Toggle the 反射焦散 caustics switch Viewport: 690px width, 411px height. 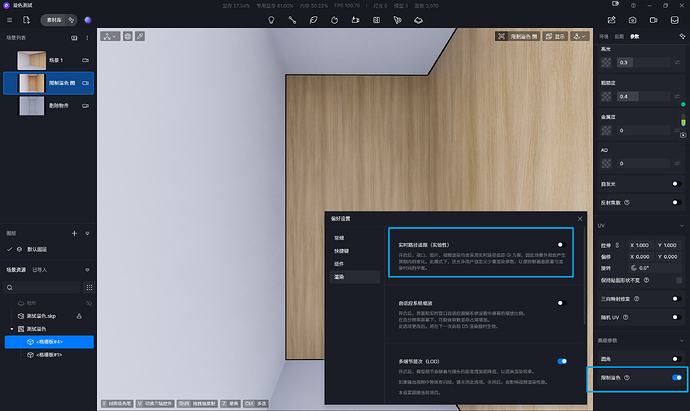tap(677, 202)
